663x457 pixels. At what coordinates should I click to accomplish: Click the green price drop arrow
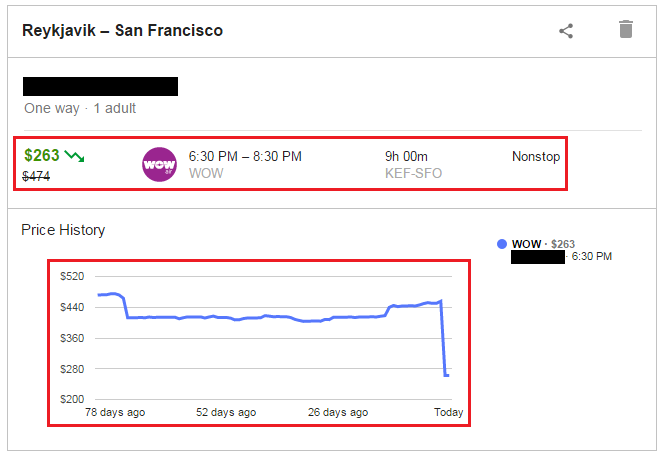[x=75, y=156]
